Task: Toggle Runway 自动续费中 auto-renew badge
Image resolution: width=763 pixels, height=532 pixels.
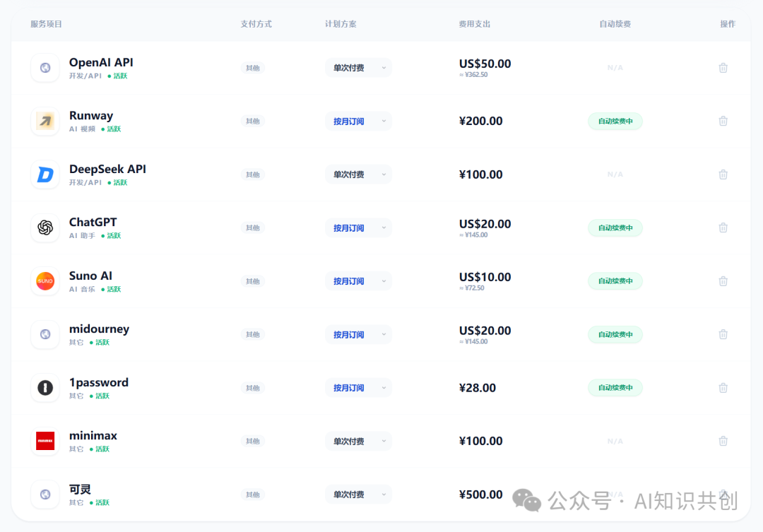Action: pyautogui.click(x=615, y=122)
